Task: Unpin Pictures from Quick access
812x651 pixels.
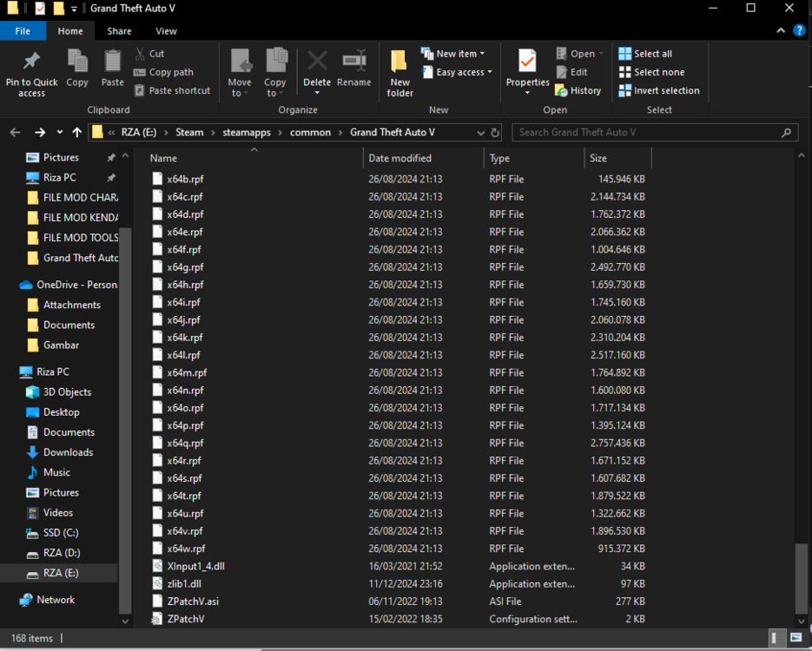Action: (111, 157)
